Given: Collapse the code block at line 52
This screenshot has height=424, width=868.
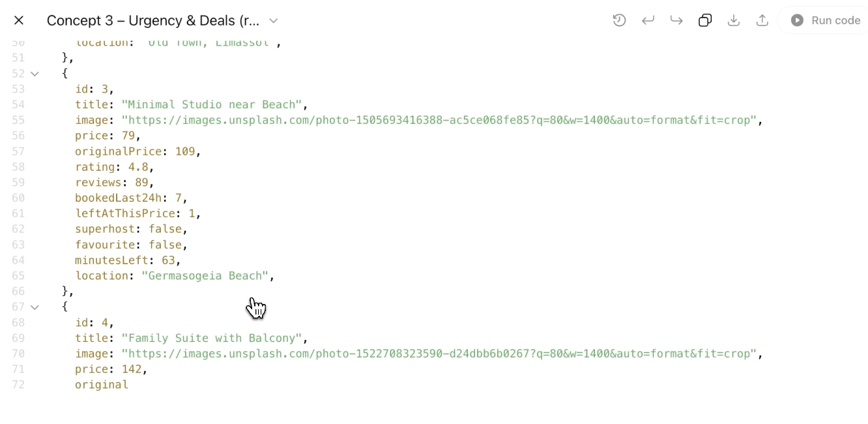Looking at the screenshot, I should pos(35,74).
